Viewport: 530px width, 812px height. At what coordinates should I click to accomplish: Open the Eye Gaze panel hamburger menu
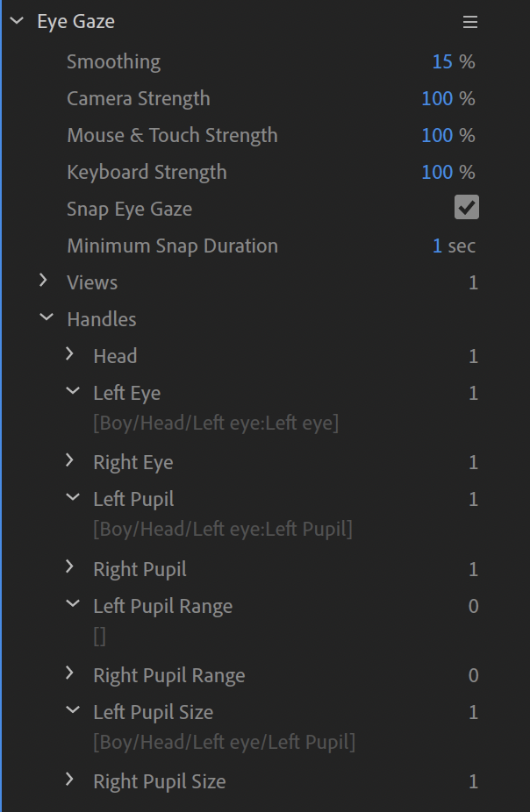click(470, 22)
